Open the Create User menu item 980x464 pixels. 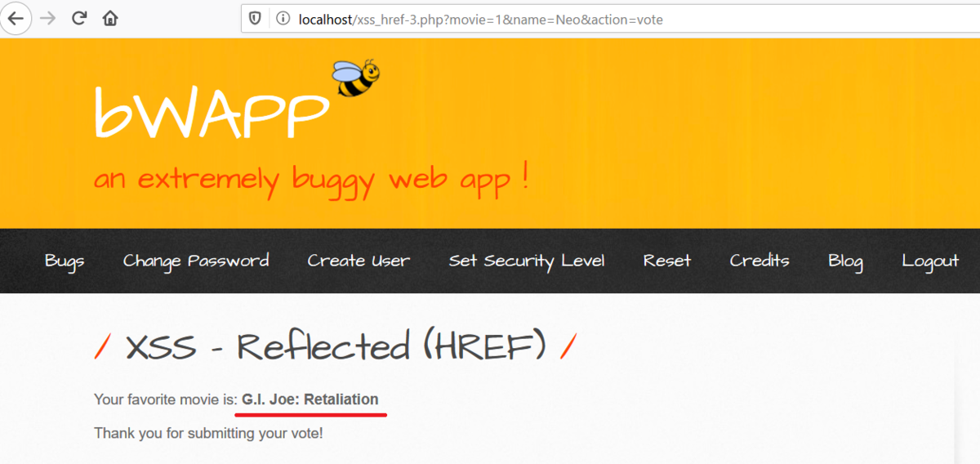(359, 261)
